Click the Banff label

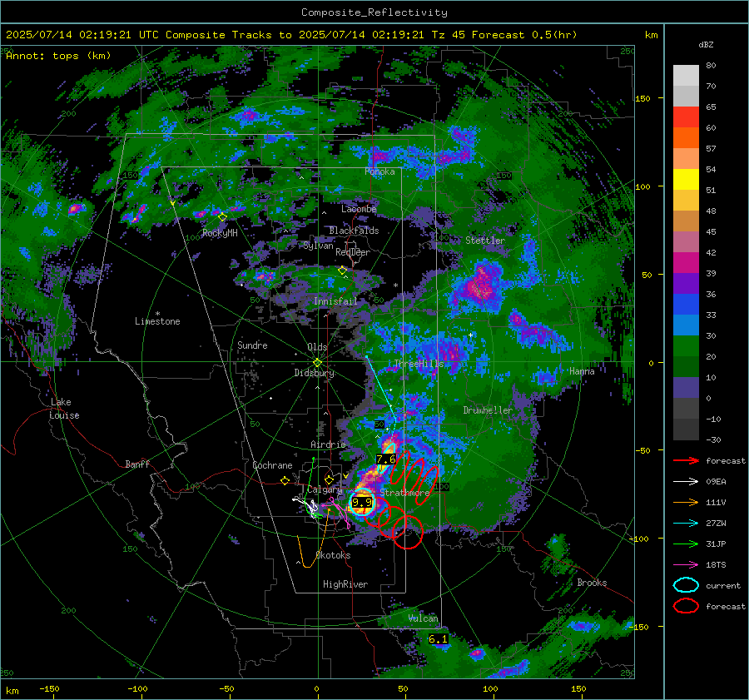pyautogui.click(x=137, y=464)
